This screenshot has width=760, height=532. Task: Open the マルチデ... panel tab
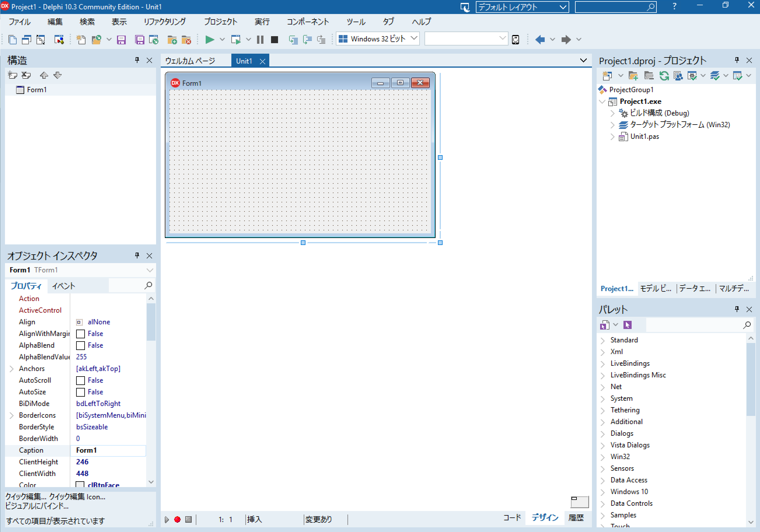(x=734, y=288)
